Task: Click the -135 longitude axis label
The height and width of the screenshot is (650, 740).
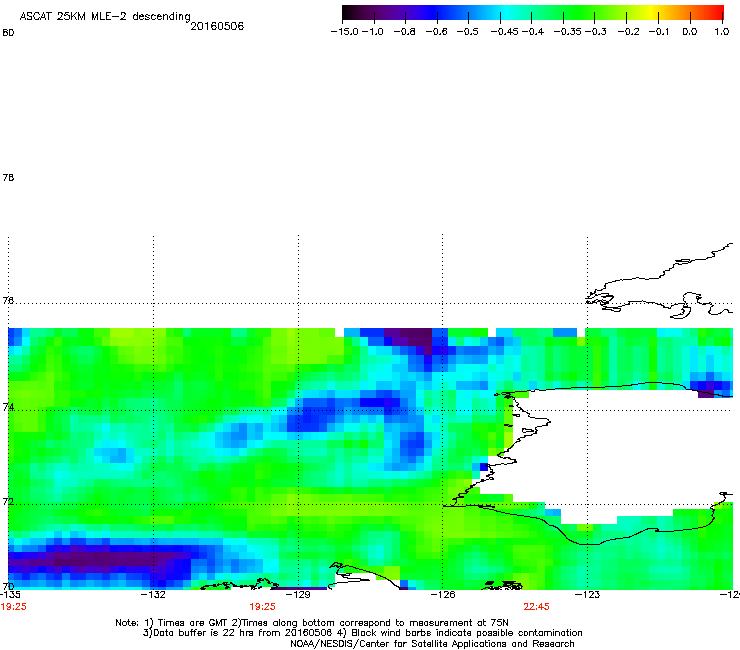Action: pyautogui.click(x=10, y=594)
